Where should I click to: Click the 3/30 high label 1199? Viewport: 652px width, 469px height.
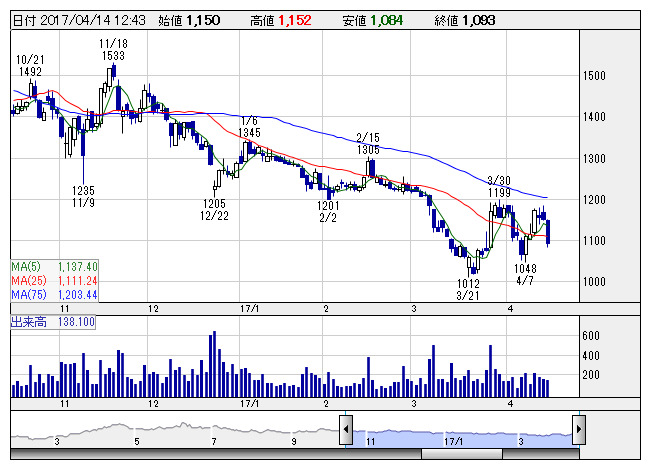click(x=500, y=191)
